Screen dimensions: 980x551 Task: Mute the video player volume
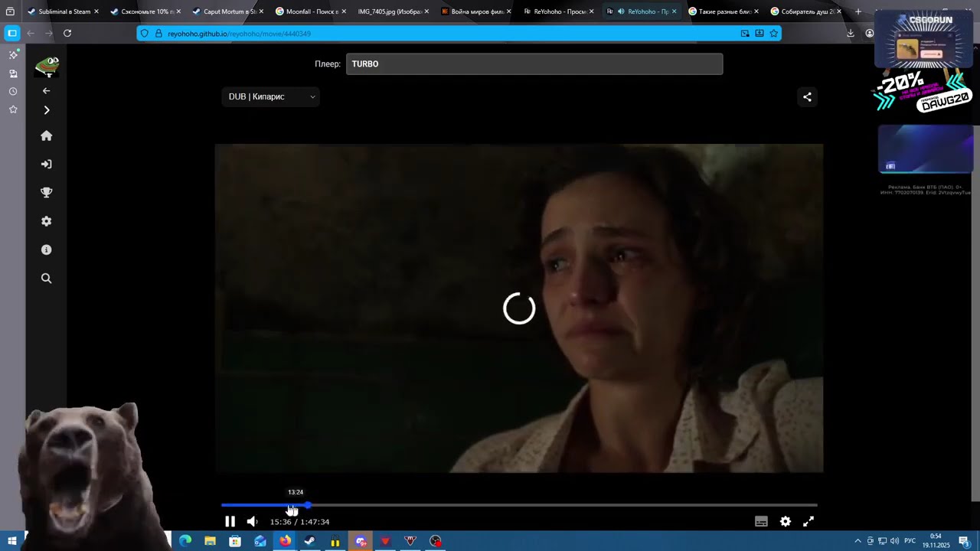[x=252, y=521]
